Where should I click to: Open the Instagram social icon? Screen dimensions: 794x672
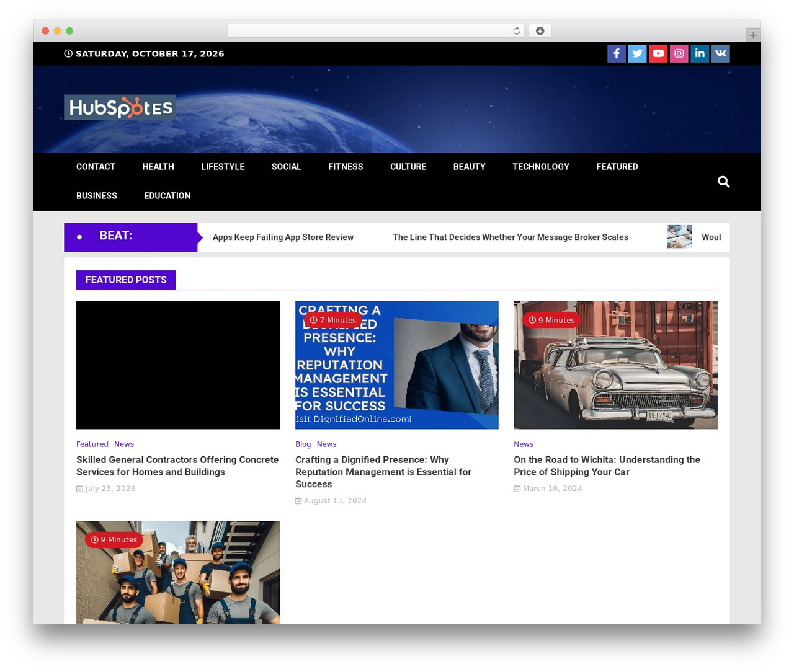[679, 54]
